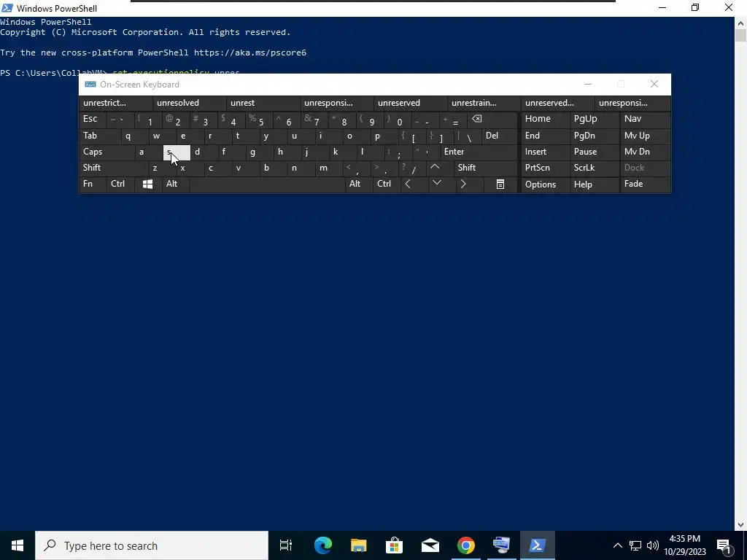Tap the context menu key on the keyboard
This screenshot has height=560, width=747.
(500, 184)
